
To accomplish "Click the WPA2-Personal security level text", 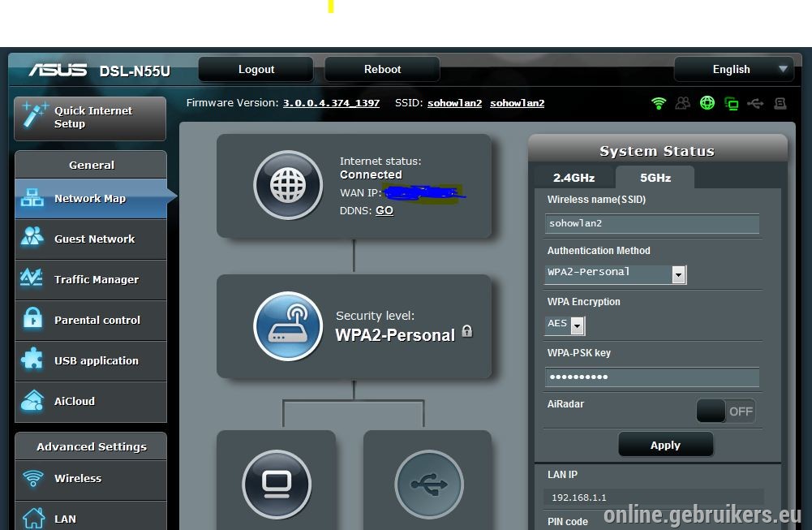I will (395, 335).
